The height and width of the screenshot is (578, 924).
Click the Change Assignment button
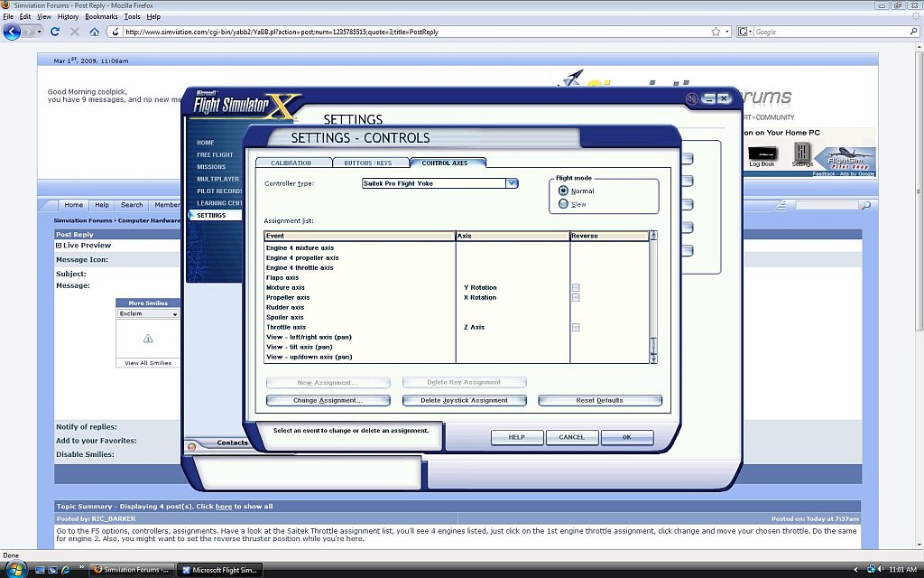point(328,400)
